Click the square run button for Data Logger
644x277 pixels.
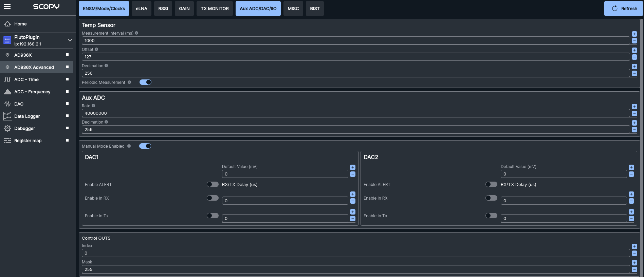[x=67, y=116]
